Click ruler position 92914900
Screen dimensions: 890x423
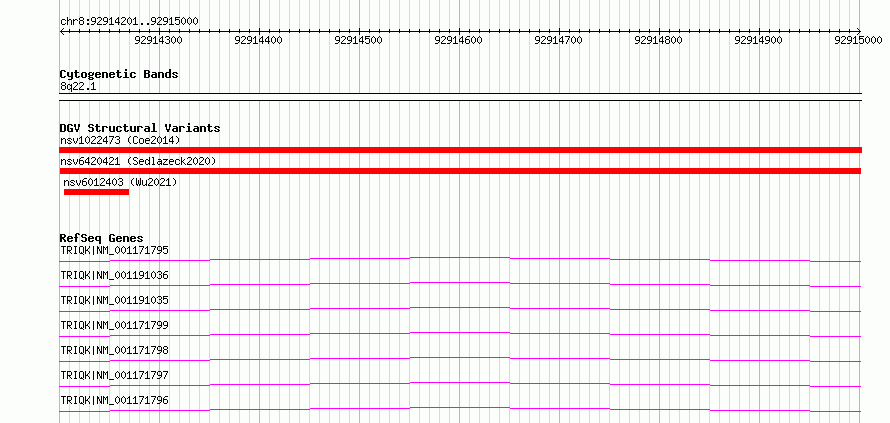(758, 40)
